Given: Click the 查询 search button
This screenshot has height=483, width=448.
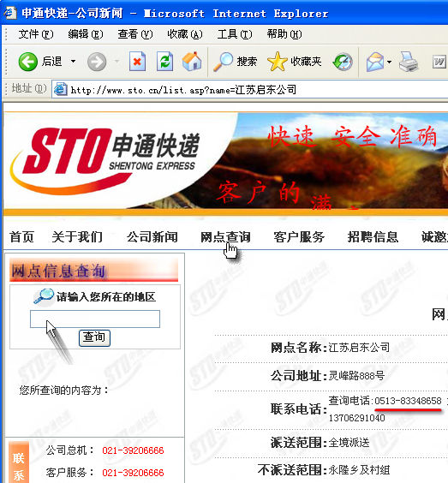Looking at the screenshot, I should tap(94, 337).
